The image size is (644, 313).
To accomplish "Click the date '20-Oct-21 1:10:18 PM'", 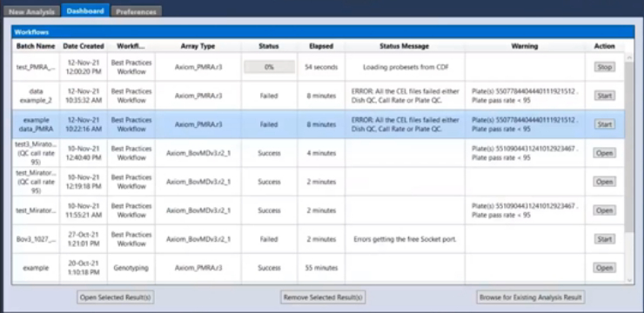I will (84, 268).
